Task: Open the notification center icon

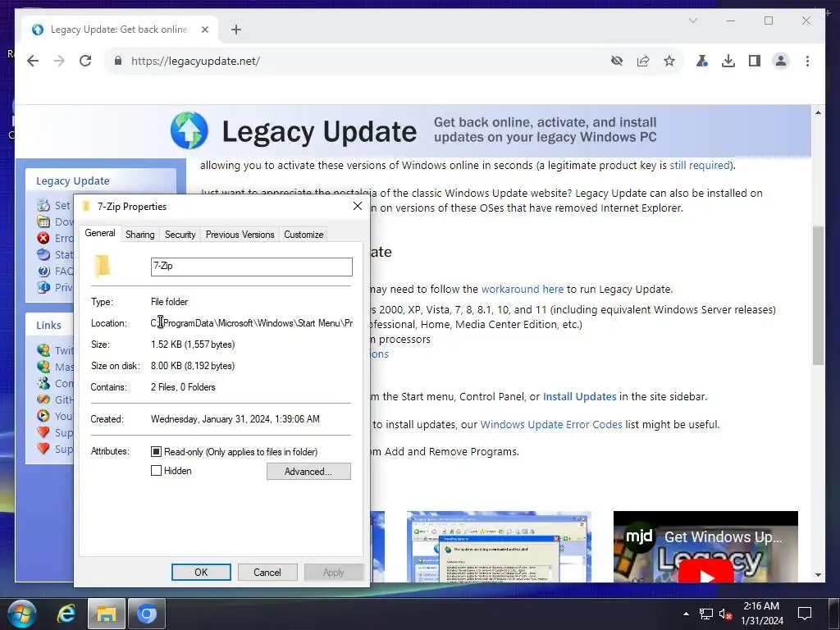Action: tap(805, 614)
